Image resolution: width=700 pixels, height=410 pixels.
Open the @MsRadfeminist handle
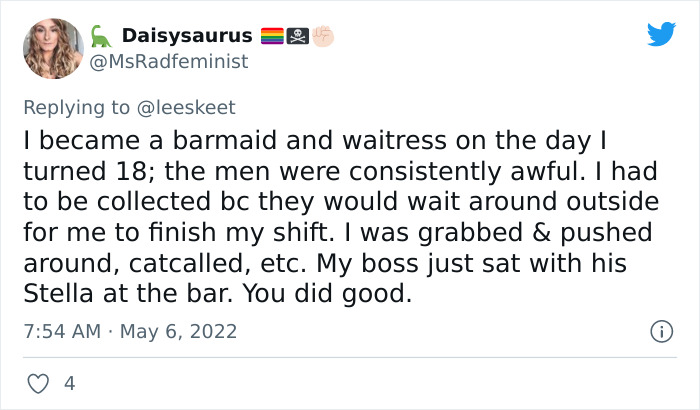pos(169,62)
